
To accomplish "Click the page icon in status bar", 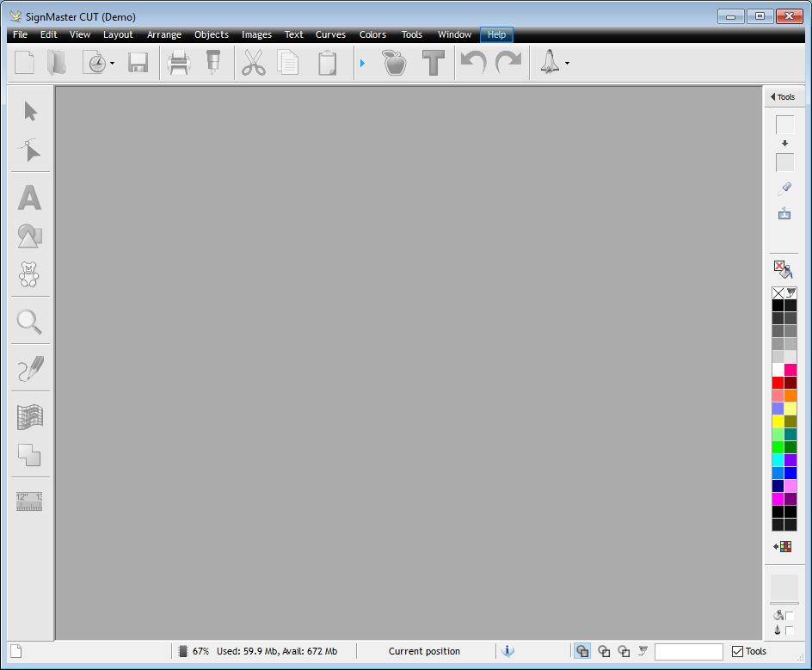I will tap(16, 651).
